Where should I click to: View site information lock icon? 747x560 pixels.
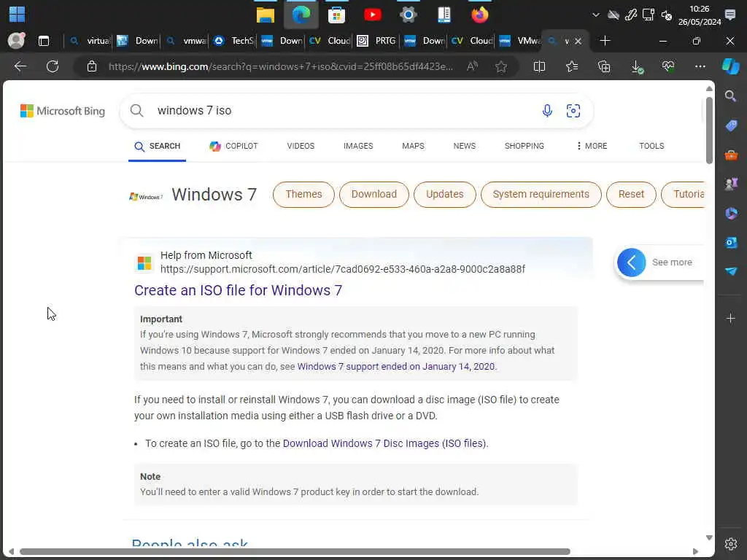click(92, 66)
